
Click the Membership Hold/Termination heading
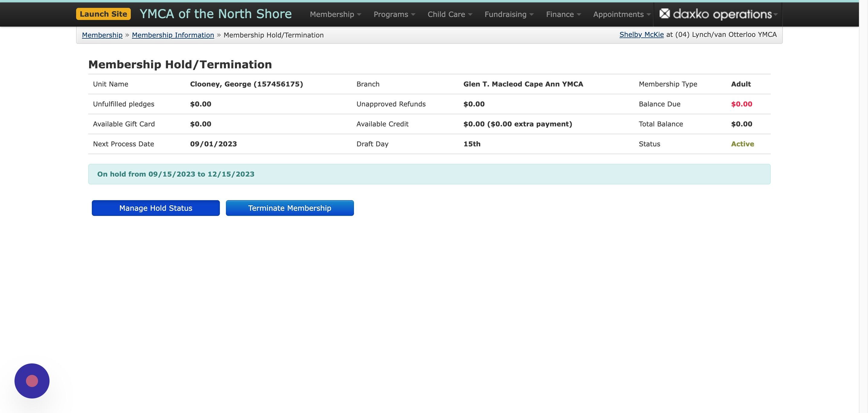click(x=180, y=64)
